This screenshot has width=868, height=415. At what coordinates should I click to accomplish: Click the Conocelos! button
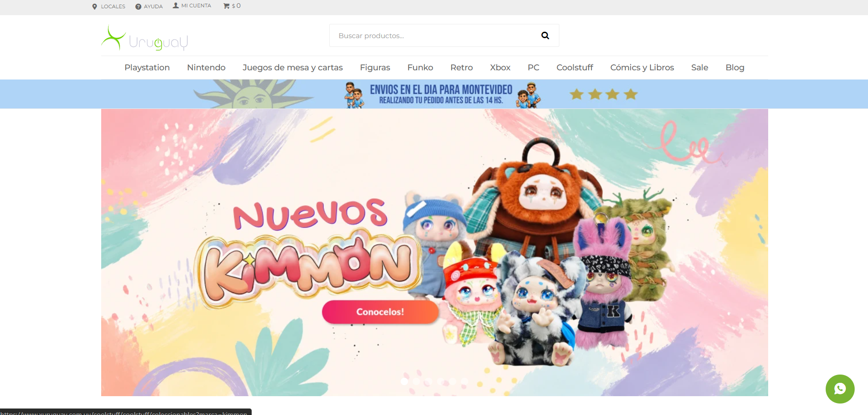tap(380, 312)
